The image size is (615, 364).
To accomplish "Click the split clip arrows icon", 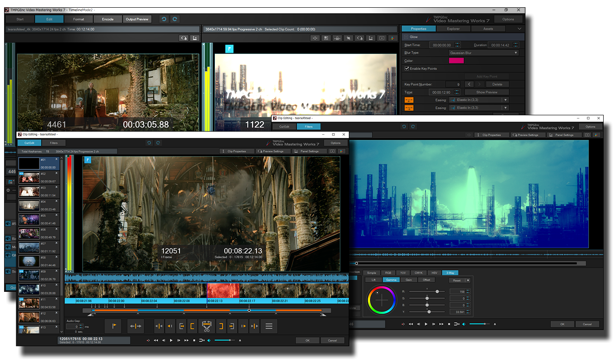I will (135, 326).
